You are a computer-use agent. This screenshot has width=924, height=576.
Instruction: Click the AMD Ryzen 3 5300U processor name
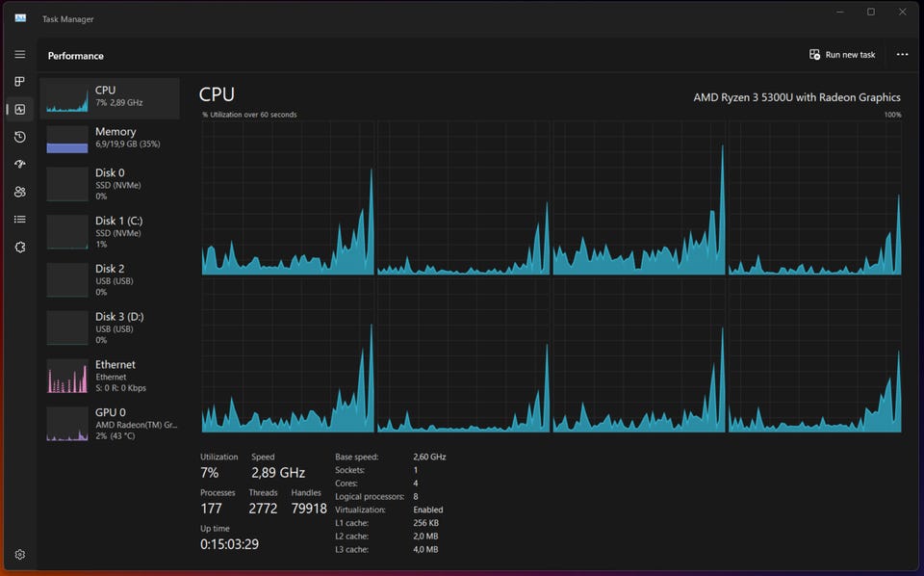point(797,97)
